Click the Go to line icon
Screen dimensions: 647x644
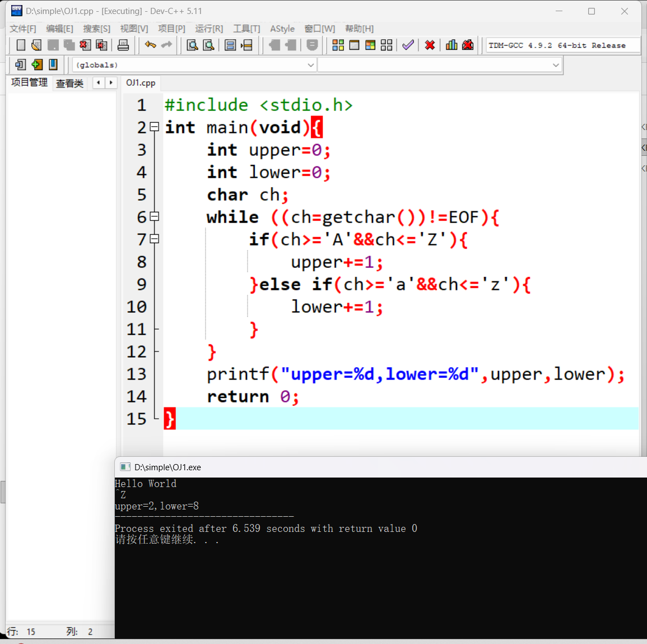tap(246, 45)
